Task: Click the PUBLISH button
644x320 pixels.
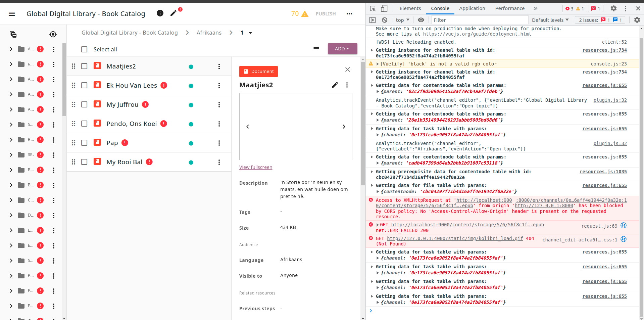Action: point(326,14)
